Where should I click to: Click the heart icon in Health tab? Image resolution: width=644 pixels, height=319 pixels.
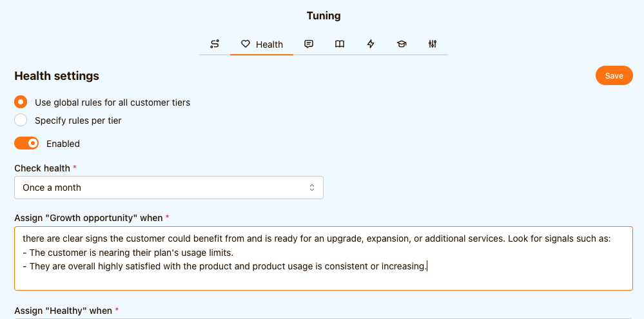click(246, 44)
